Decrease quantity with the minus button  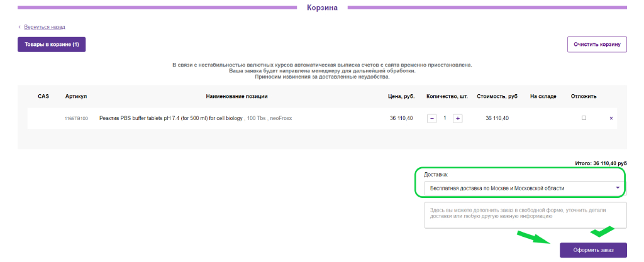(431, 118)
